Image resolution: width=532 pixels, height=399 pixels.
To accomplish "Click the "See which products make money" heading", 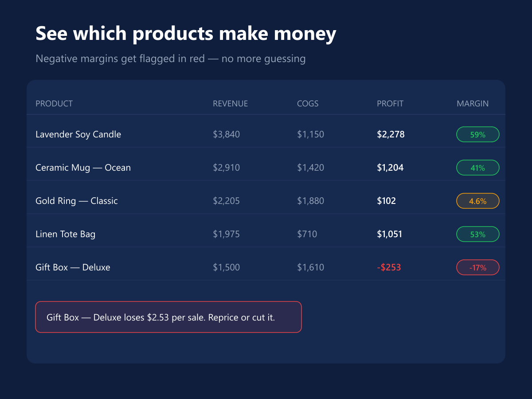I will pyautogui.click(x=186, y=34).
